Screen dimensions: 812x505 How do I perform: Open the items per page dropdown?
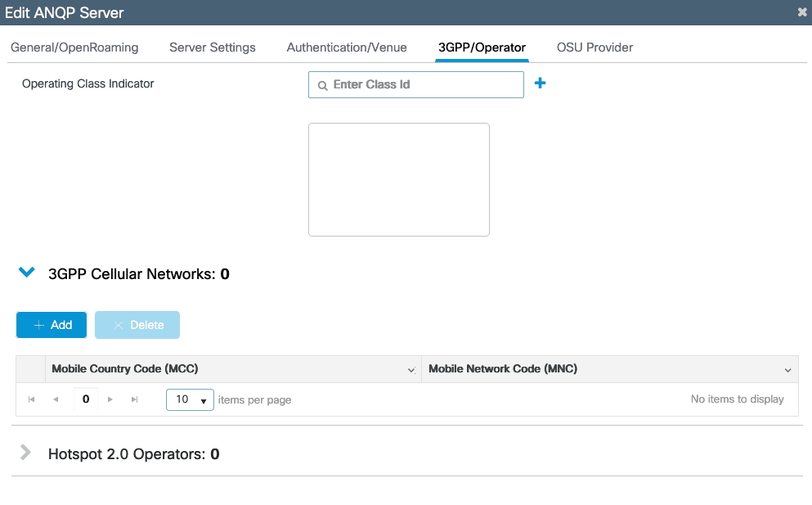point(190,399)
